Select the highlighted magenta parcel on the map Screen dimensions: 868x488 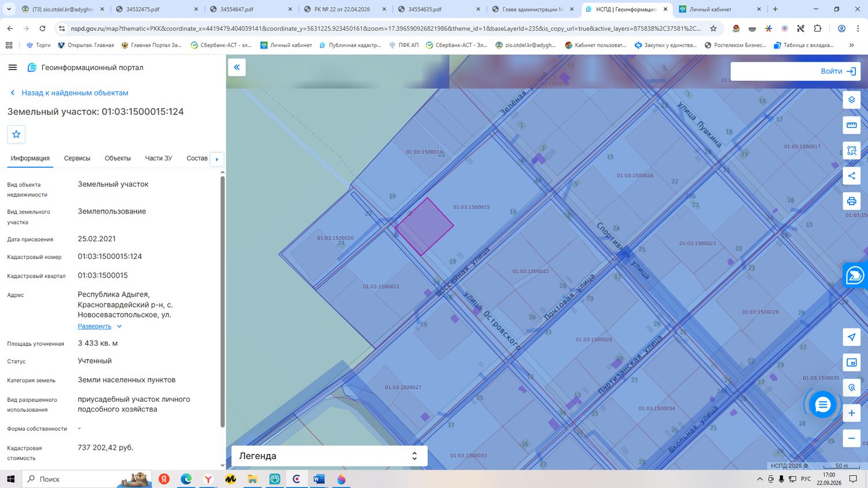point(425,226)
